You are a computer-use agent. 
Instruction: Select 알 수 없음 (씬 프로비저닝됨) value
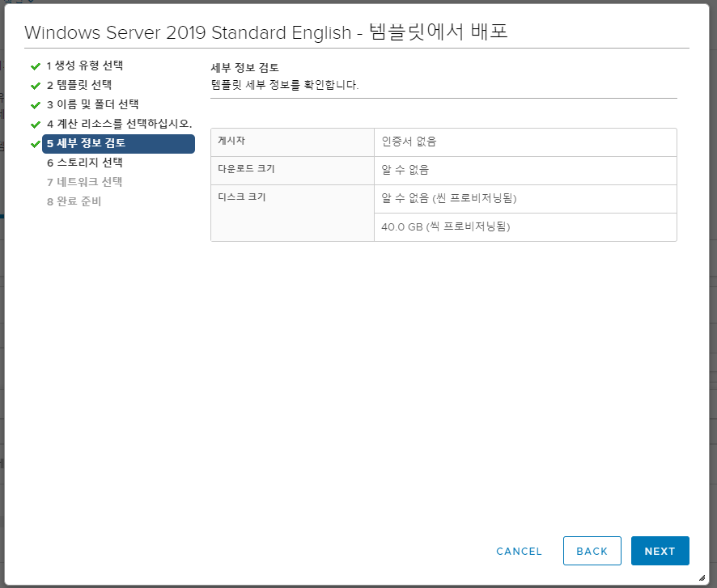[449, 198]
